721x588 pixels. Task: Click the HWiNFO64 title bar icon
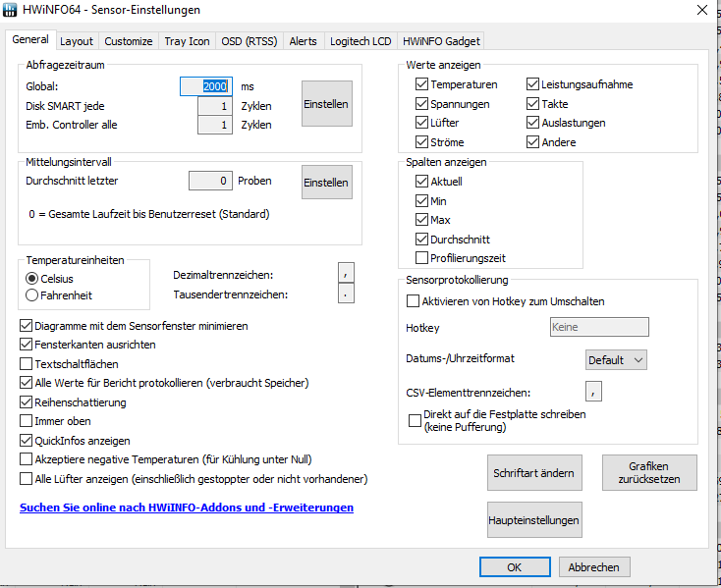point(10,10)
